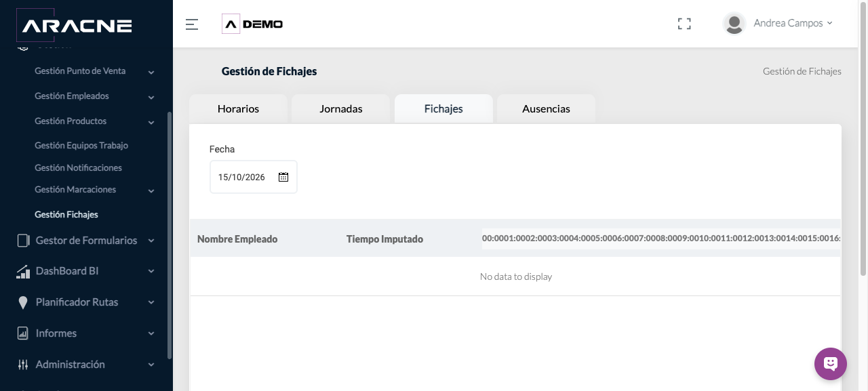Go to Gestión Equipos Trabajo
The width and height of the screenshot is (868, 391).
pos(81,146)
